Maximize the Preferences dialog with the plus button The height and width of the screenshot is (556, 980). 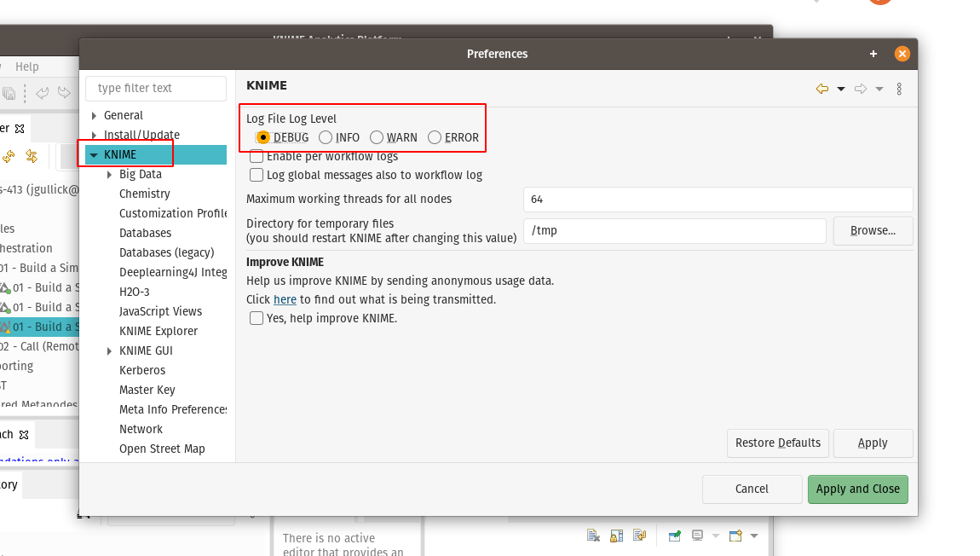(x=873, y=54)
